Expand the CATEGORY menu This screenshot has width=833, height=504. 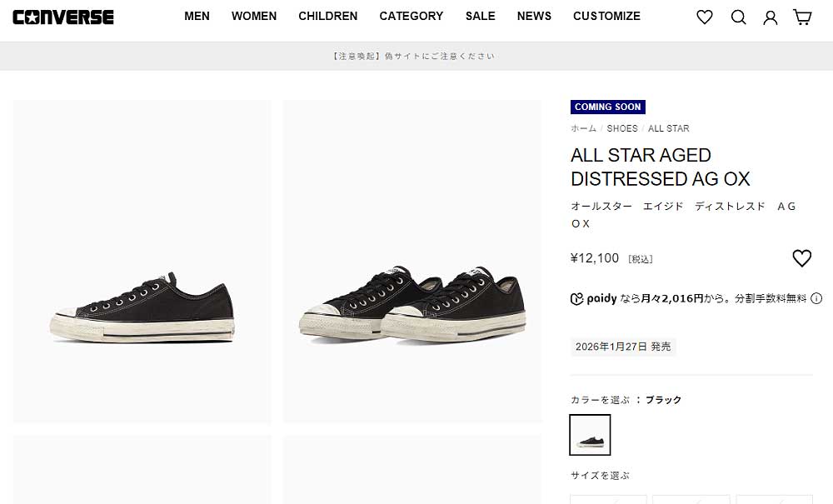pyautogui.click(x=412, y=16)
